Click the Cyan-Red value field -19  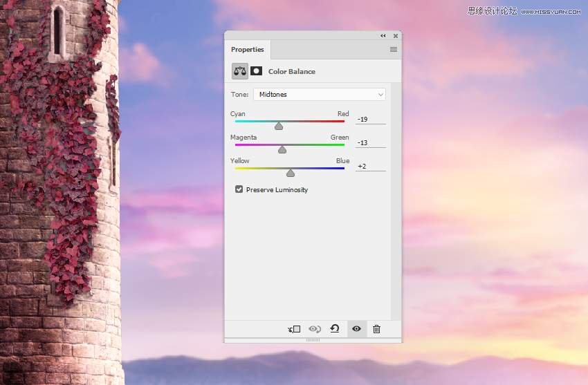tap(371, 119)
